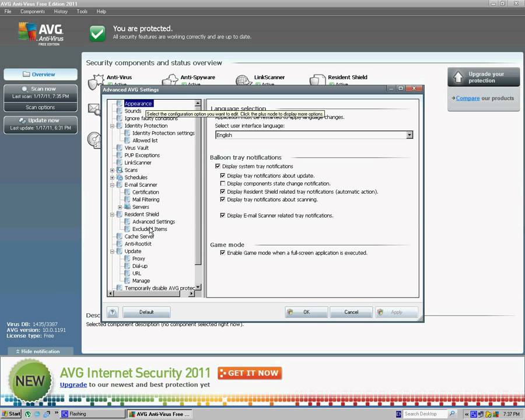Click the Anti-Spyware component icon

[170, 80]
